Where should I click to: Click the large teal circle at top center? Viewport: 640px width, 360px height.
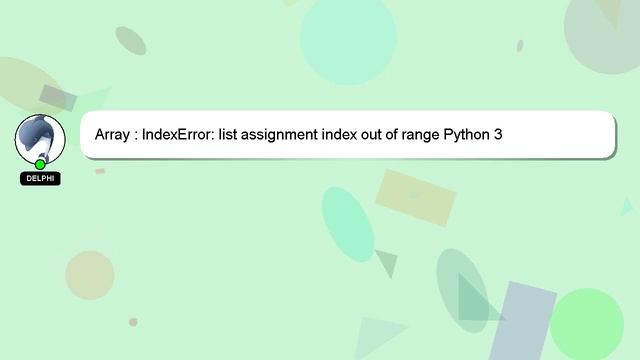pos(348,39)
